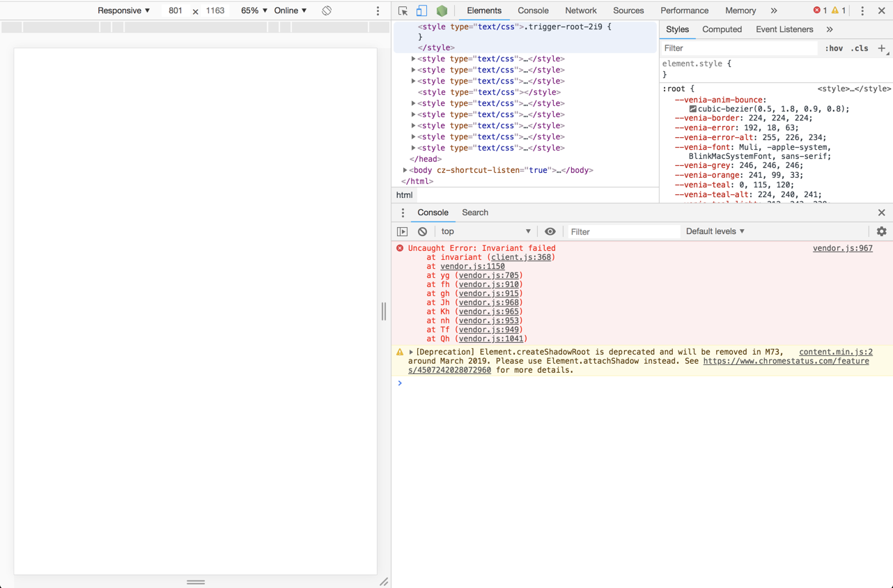Toggle the :hov element state button
The image size is (893, 588).
[834, 48]
